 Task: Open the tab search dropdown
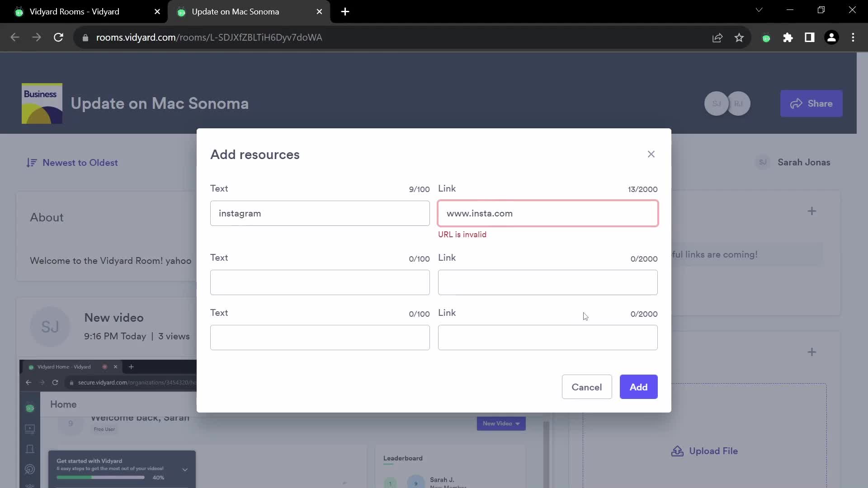click(759, 10)
